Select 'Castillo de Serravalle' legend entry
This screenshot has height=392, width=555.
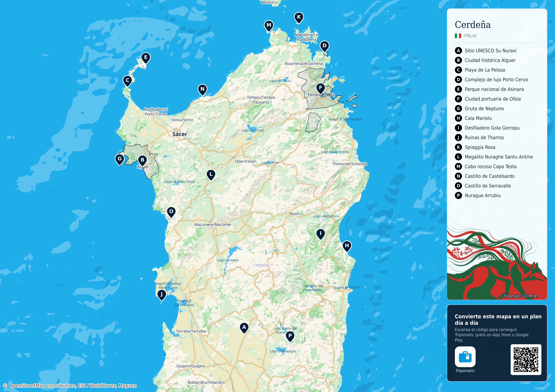488,186
